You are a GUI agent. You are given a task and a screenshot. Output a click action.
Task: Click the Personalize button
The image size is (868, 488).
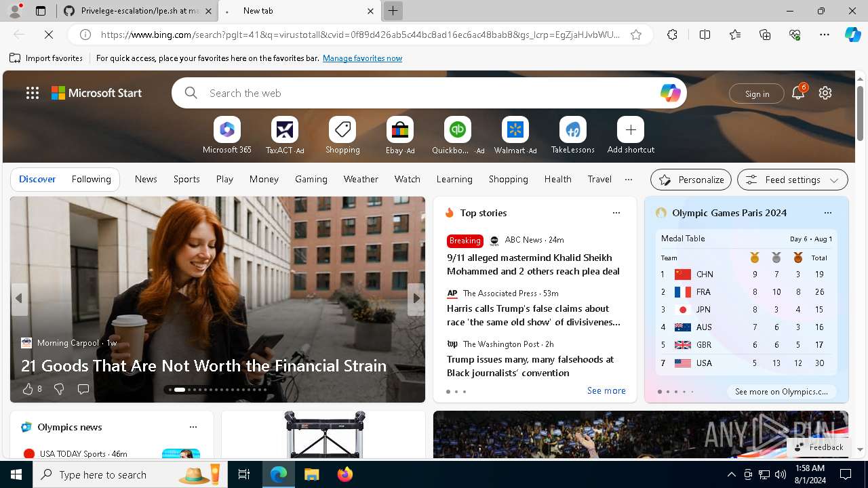pos(691,180)
